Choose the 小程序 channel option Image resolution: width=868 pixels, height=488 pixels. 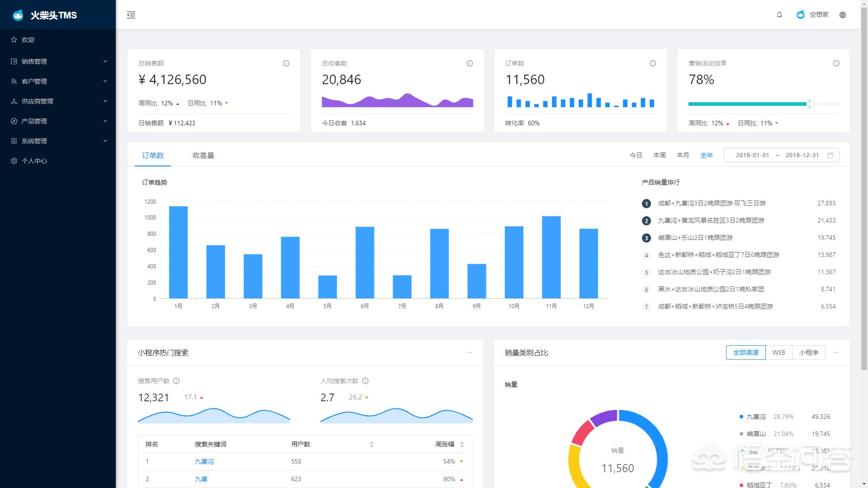click(x=808, y=352)
